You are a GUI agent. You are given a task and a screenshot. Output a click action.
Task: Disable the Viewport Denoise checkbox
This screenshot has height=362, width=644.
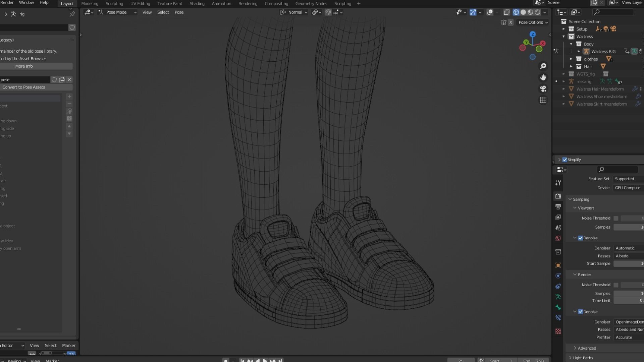point(580,238)
